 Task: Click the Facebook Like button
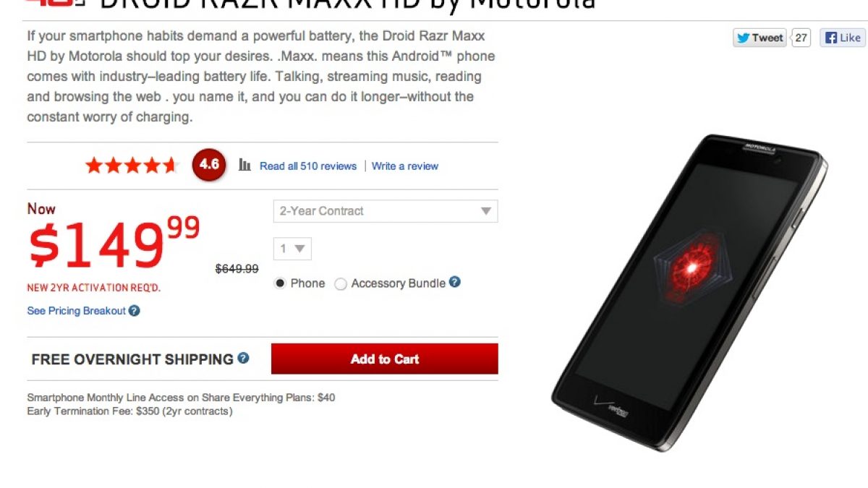click(843, 38)
